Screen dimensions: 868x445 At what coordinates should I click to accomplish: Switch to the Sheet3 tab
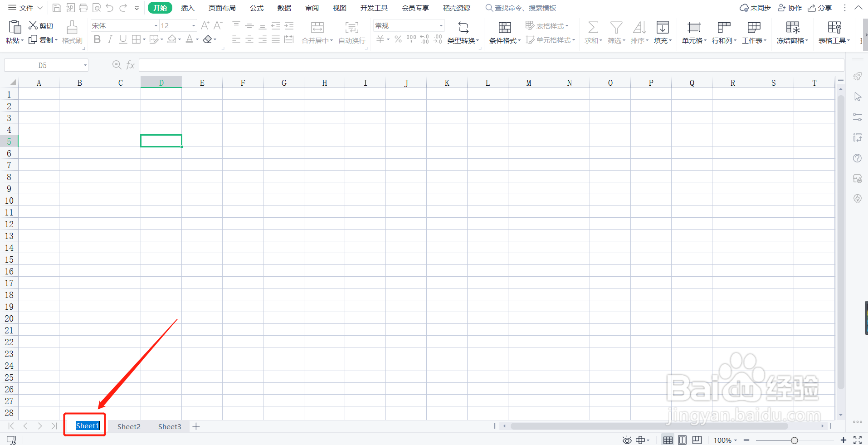(170, 426)
